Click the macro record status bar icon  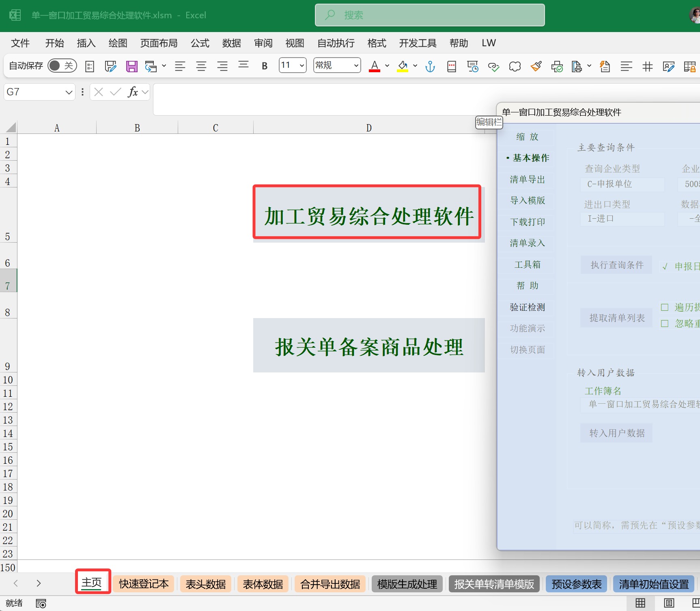pos(41,603)
